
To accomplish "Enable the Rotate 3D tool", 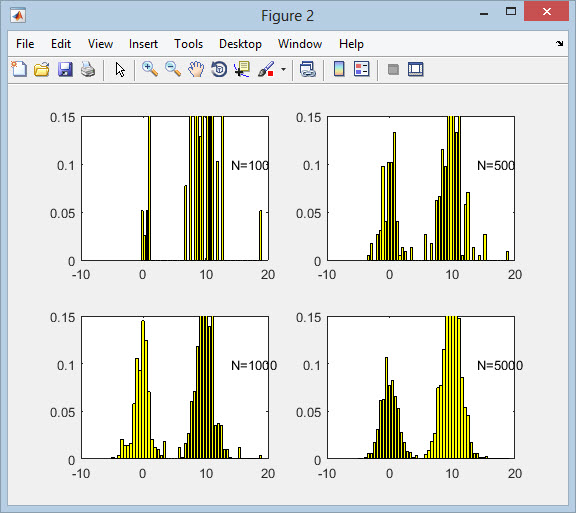I will pyautogui.click(x=219, y=69).
